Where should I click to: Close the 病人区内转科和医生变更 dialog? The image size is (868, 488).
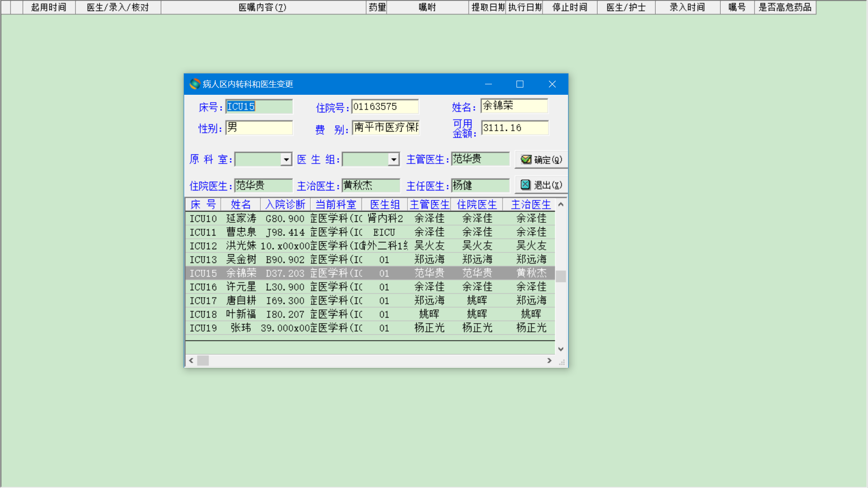point(552,84)
